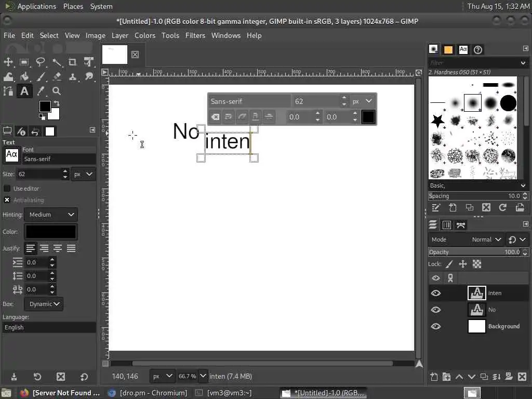Click the foreground color swatch in toolbox
Image resolution: width=532 pixels, height=399 pixels.
coord(45,106)
